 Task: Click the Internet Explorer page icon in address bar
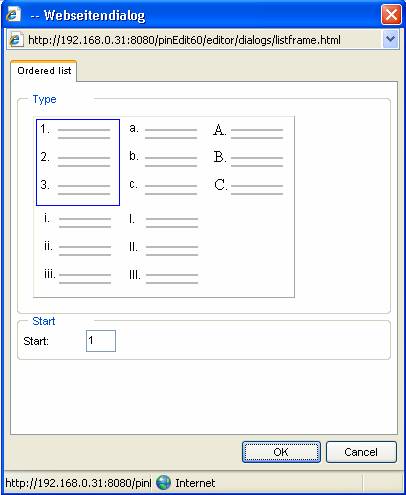[15, 40]
